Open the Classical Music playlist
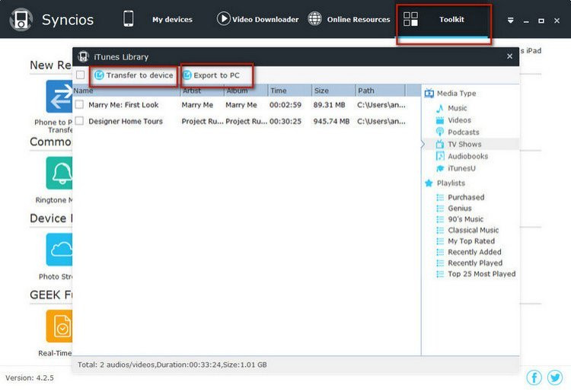571x392 pixels. (x=473, y=230)
